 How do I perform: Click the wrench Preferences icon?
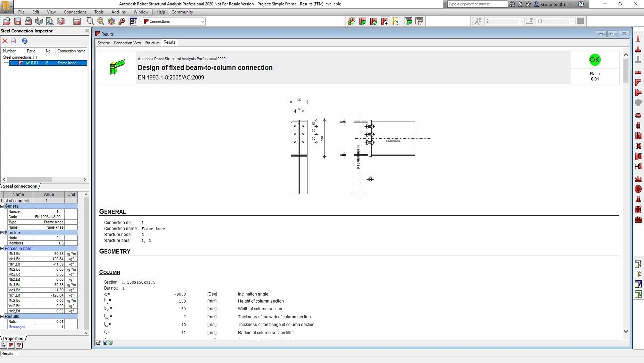coord(122,21)
